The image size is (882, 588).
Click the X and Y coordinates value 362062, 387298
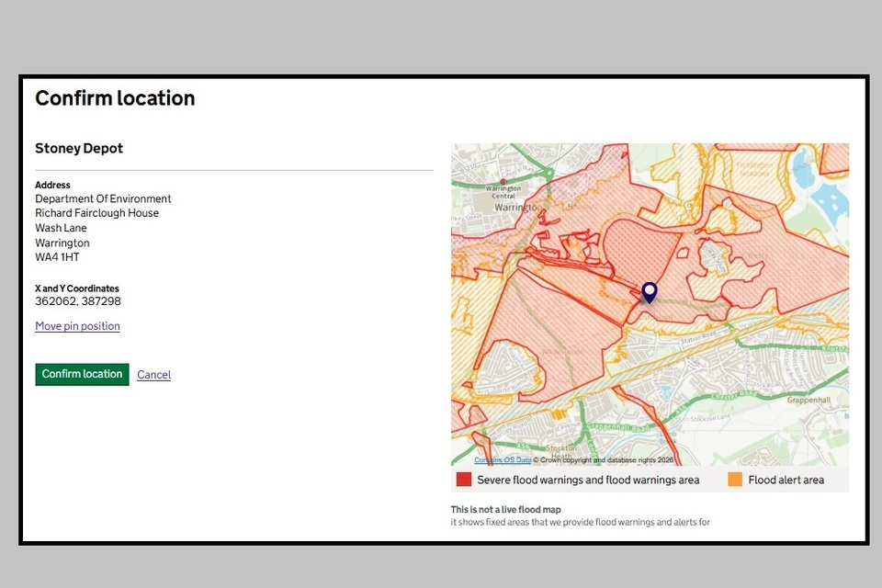click(78, 301)
